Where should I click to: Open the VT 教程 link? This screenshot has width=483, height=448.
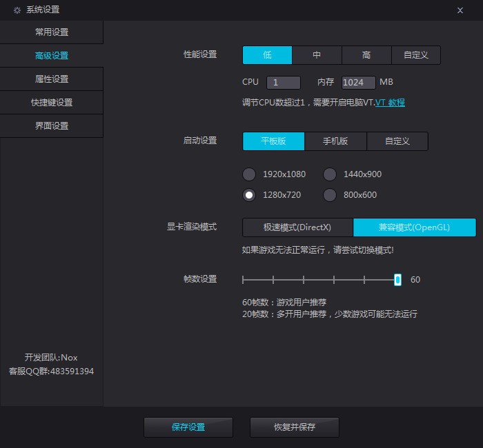(390, 103)
